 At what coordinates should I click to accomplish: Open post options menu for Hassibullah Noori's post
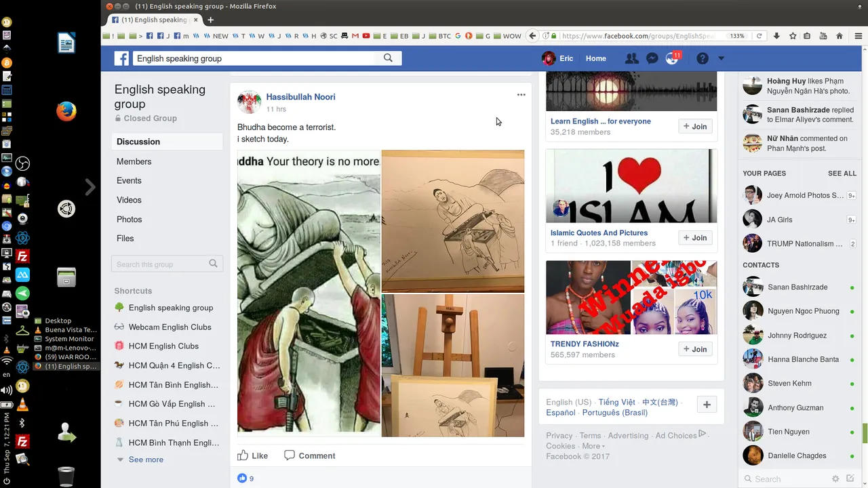[x=521, y=95]
